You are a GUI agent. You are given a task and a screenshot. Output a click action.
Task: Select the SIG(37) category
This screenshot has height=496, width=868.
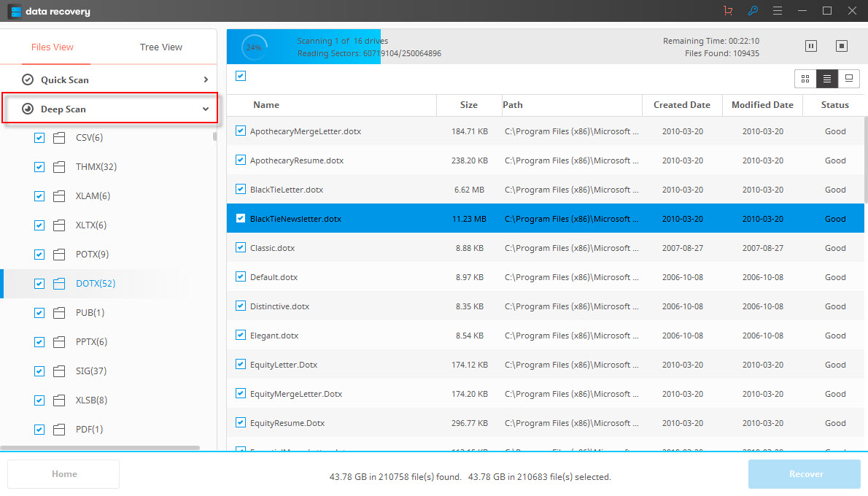click(90, 371)
